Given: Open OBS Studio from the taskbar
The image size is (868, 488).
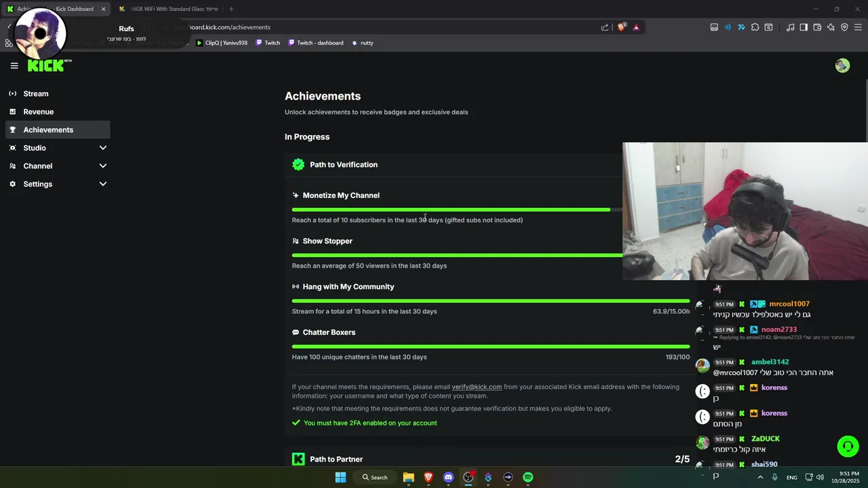Looking at the screenshot, I should (x=468, y=477).
